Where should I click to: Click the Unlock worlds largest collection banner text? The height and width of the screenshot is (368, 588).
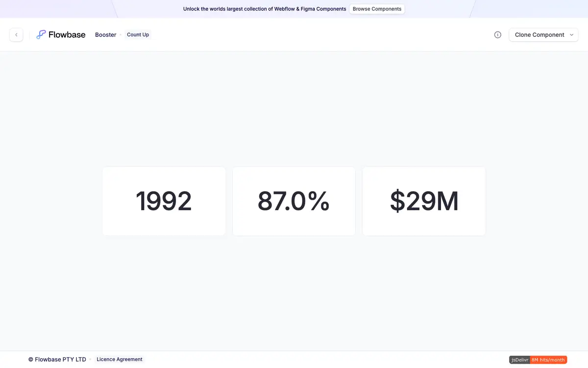265,9
